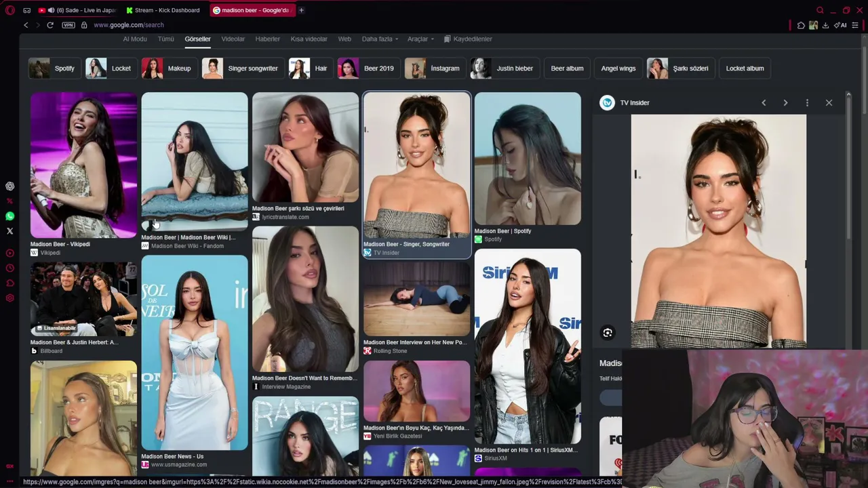Open the VPN badge in address bar
The image size is (868, 488).
click(x=68, y=25)
